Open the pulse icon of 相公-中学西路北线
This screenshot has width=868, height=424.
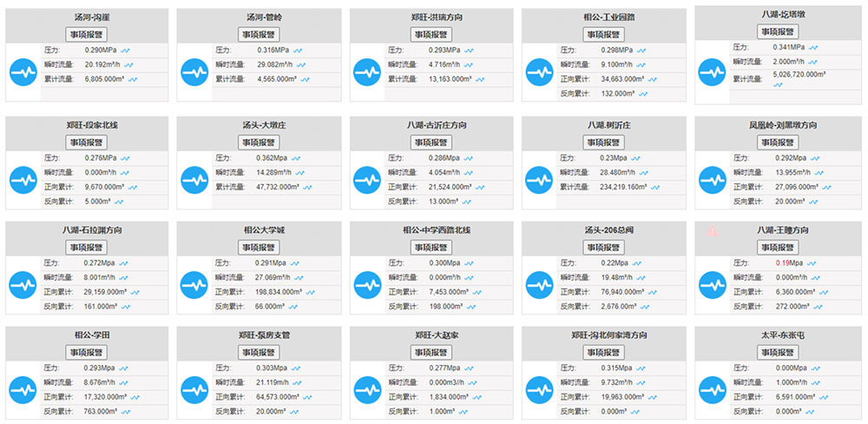tap(367, 285)
